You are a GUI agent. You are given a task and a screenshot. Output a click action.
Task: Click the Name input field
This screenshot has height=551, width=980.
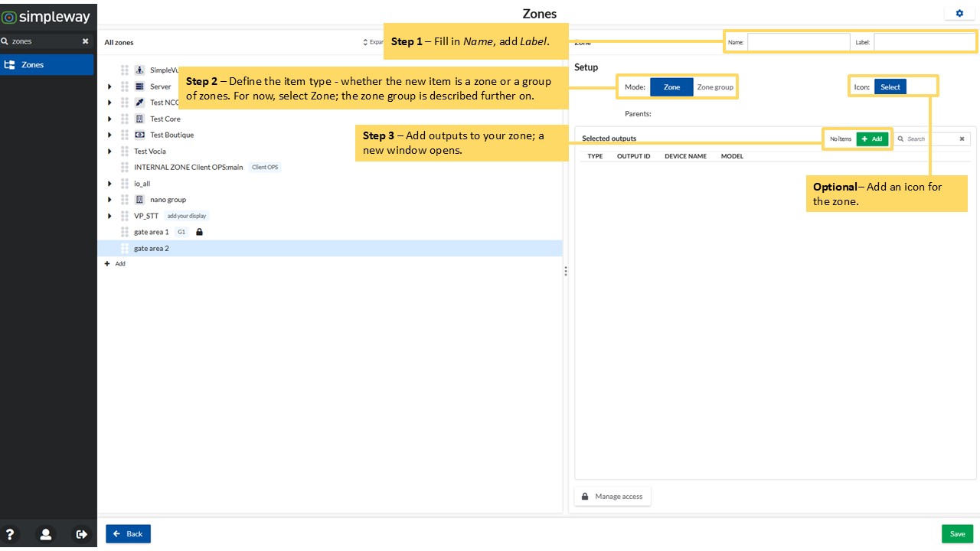[799, 42]
